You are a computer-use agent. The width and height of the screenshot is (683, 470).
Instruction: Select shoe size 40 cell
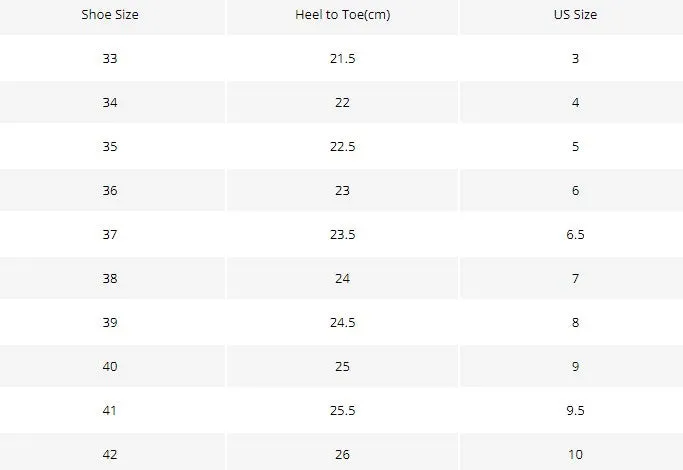click(110, 366)
